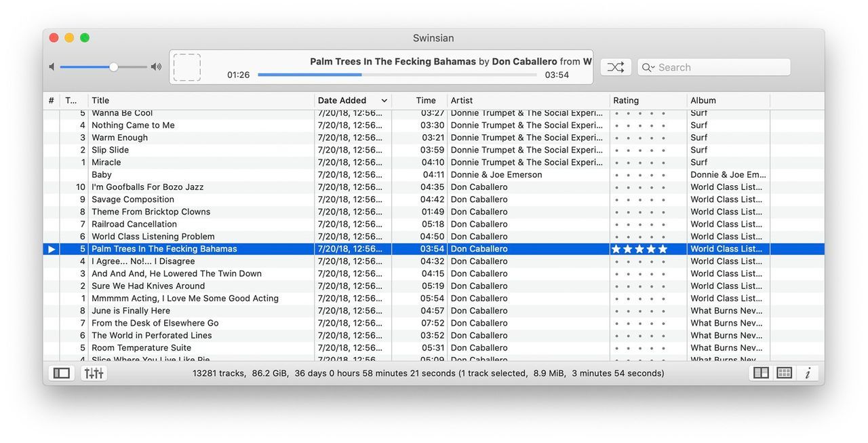Show the sidebar with bottom-left panel icon
The image size is (868, 443).
(62, 373)
